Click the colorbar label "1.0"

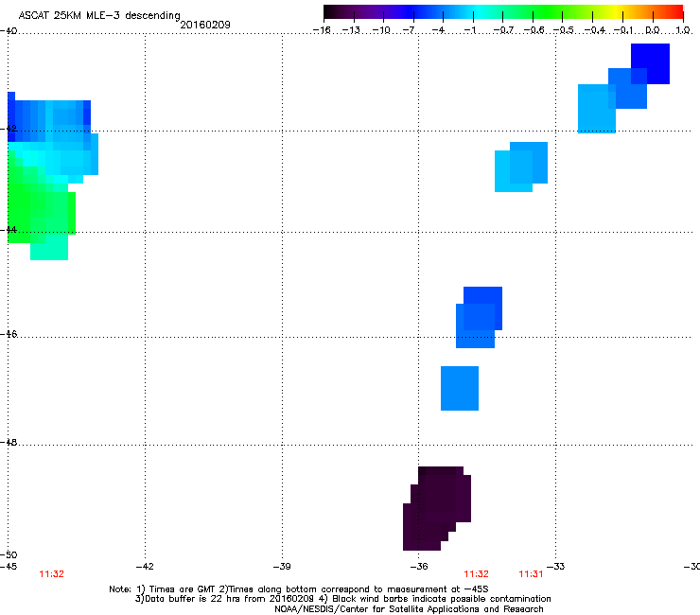(683, 30)
